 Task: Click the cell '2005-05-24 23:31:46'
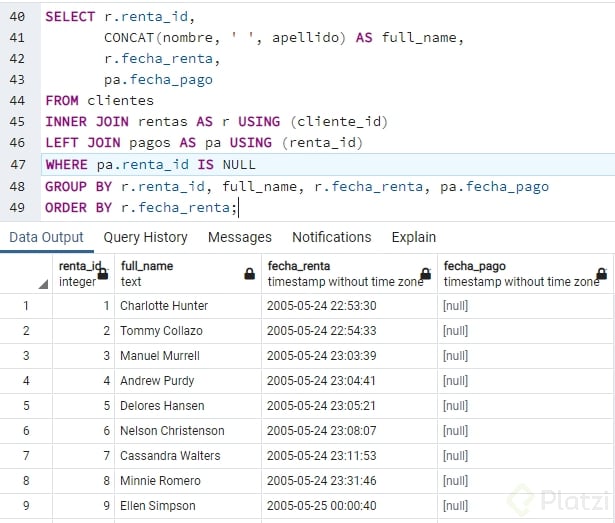[x=349, y=481]
